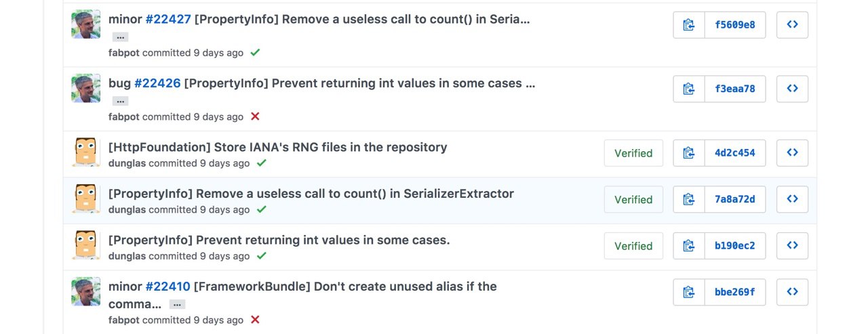Copy full SHA for commit bbe269f
This screenshot has height=334, width=868.
(x=689, y=292)
